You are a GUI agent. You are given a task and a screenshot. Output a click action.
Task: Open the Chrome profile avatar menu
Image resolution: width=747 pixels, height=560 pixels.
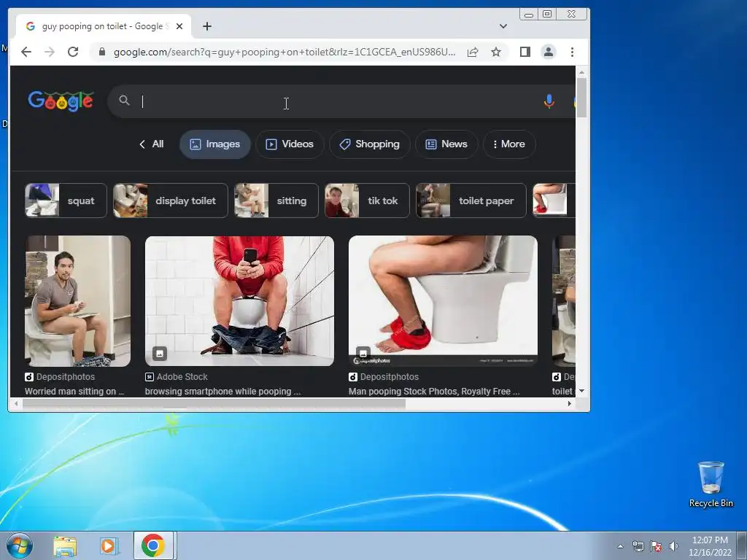pos(549,52)
